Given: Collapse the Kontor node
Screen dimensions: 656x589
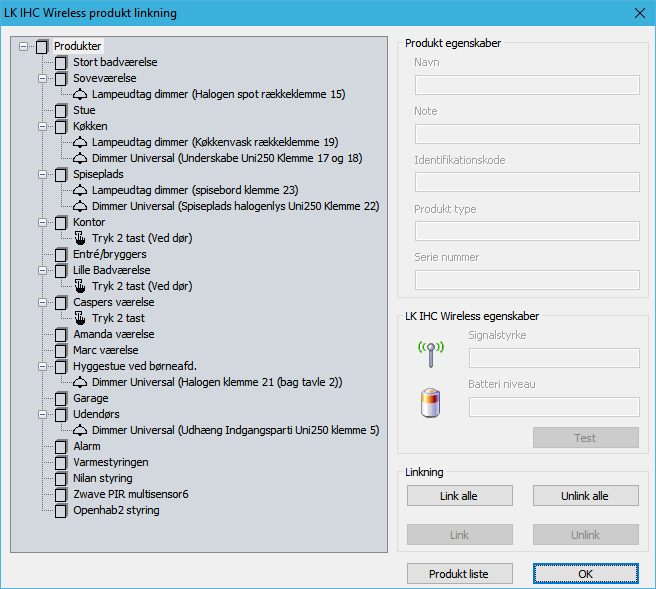Looking at the screenshot, I should coord(42,223).
